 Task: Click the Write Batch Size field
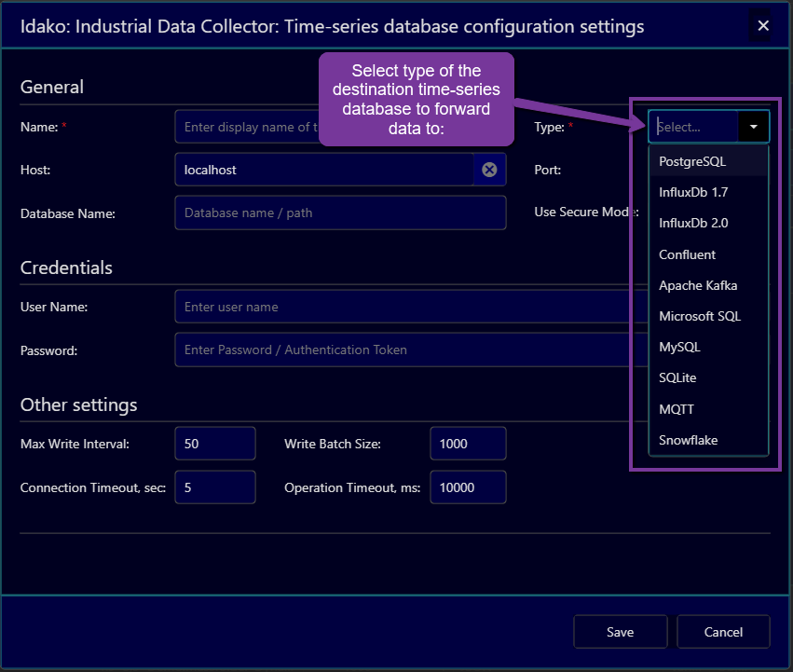(468, 444)
